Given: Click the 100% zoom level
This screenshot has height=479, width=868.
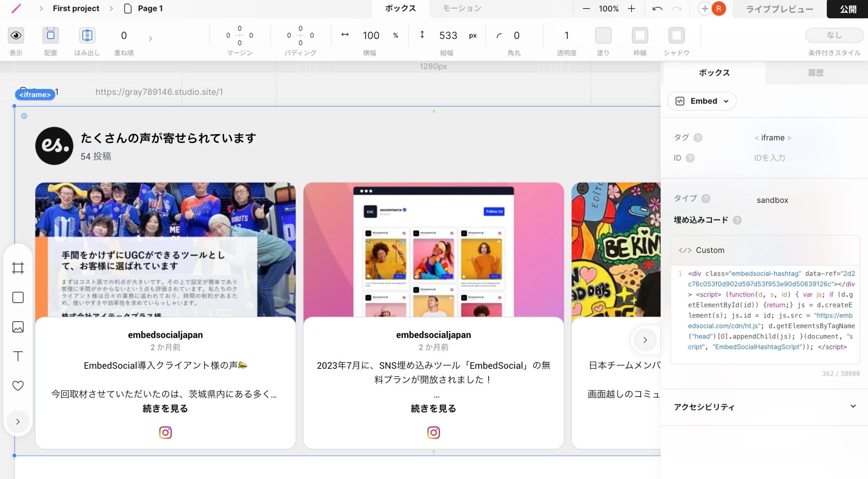Looking at the screenshot, I should (x=609, y=9).
